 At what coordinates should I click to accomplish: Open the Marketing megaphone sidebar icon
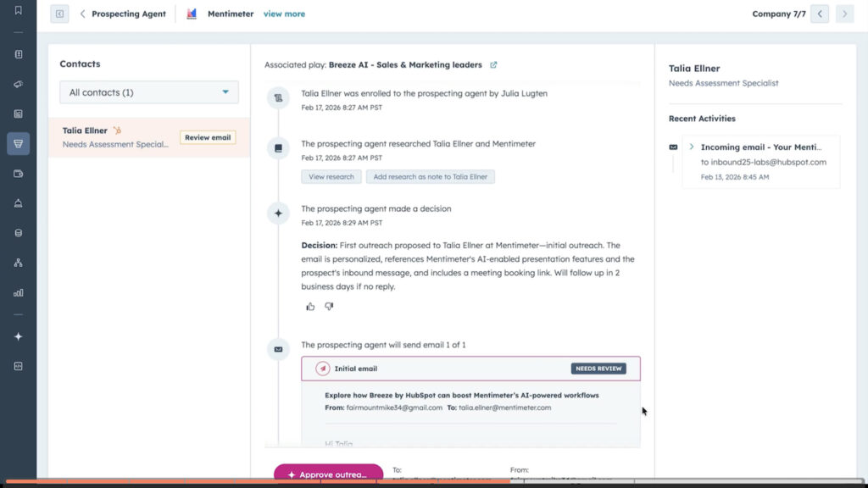(19, 84)
